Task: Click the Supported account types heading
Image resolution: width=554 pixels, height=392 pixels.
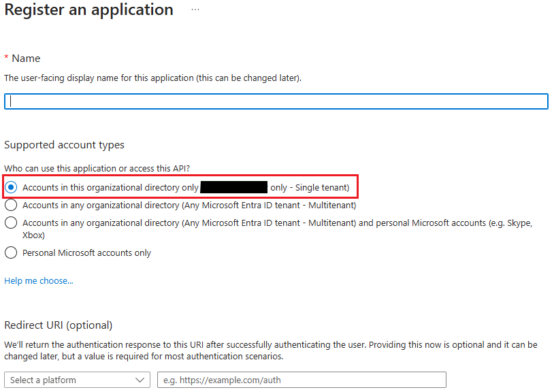Action: 64,145
